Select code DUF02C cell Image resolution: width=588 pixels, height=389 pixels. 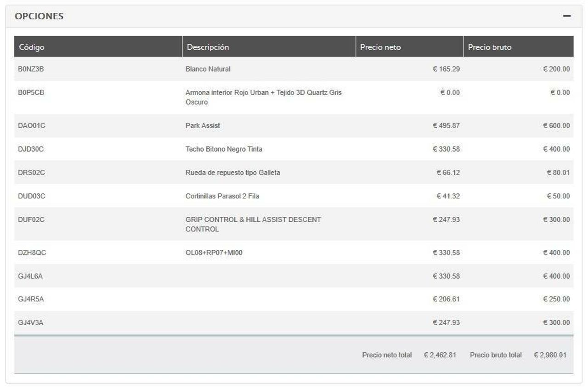click(x=31, y=220)
